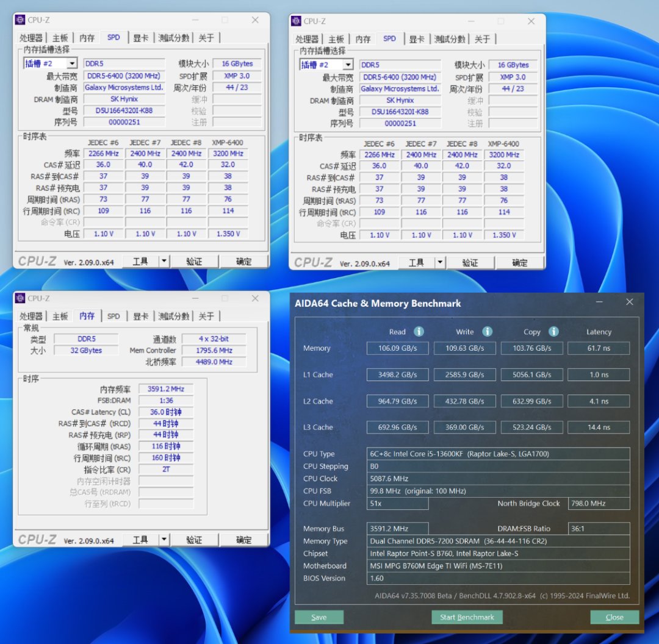
Task: Click 验证 button in top-left CPU-Z
Action: [194, 261]
